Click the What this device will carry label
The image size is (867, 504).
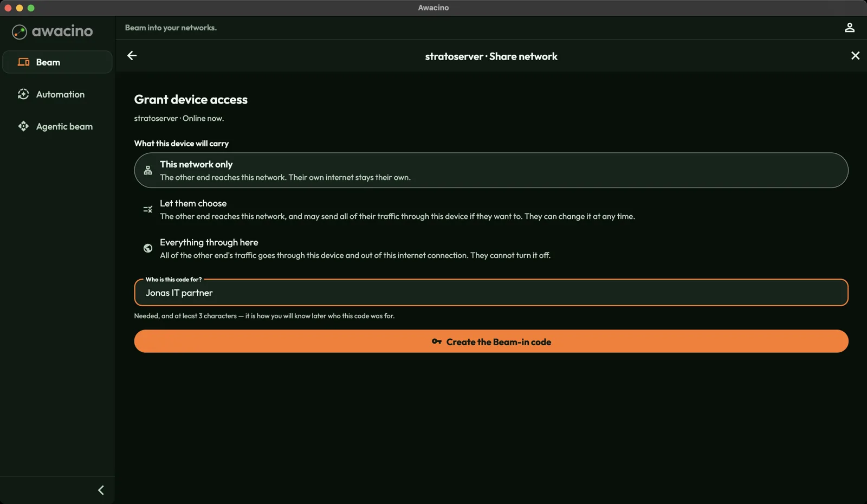[x=182, y=144]
